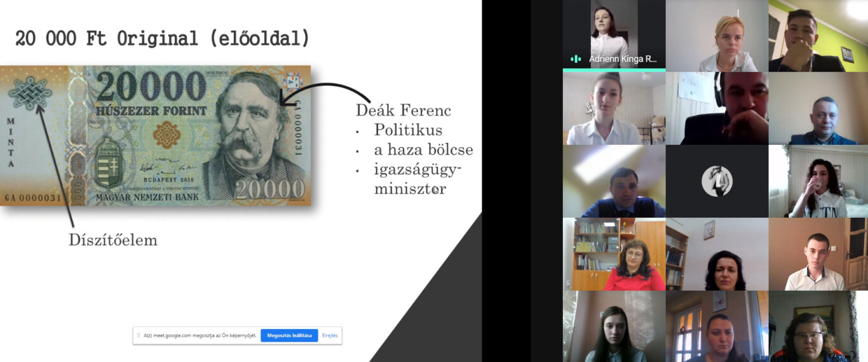Click the Deák Ferenc heading on the slide
This screenshot has width=868, height=362.
(x=403, y=111)
